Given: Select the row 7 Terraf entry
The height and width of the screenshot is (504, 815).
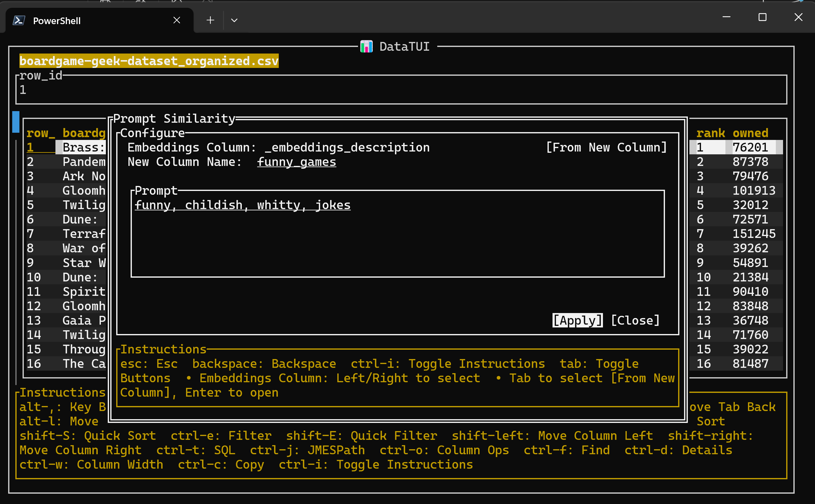Looking at the screenshot, I should tap(84, 234).
